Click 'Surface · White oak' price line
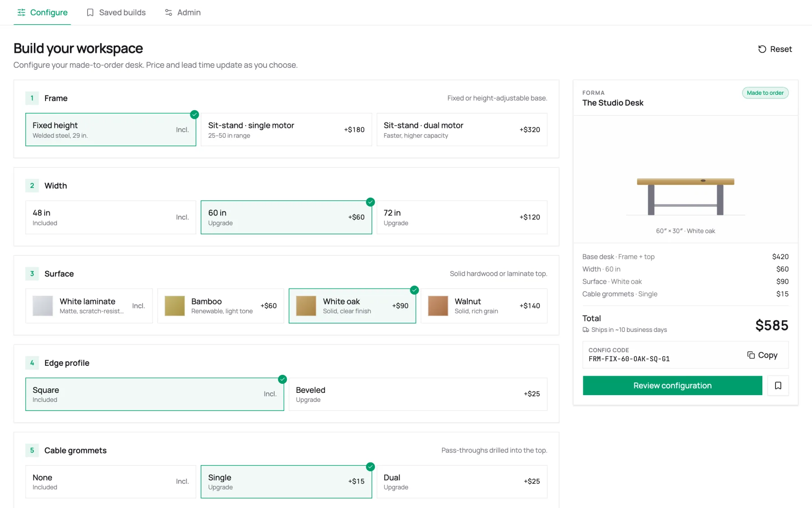Image resolution: width=812 pixels, height=508 pixels. tap(685, 281)
